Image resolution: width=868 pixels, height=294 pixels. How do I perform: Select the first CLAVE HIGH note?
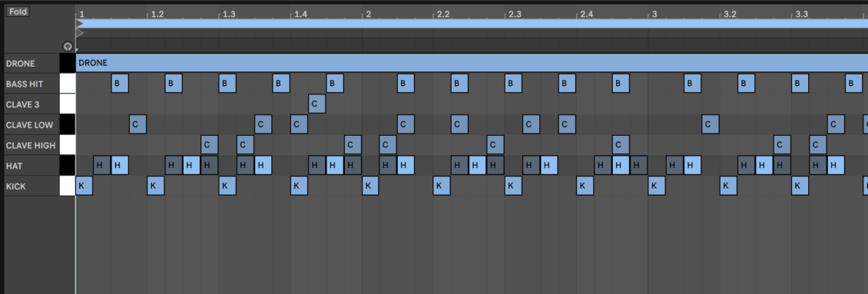(209, 145)
